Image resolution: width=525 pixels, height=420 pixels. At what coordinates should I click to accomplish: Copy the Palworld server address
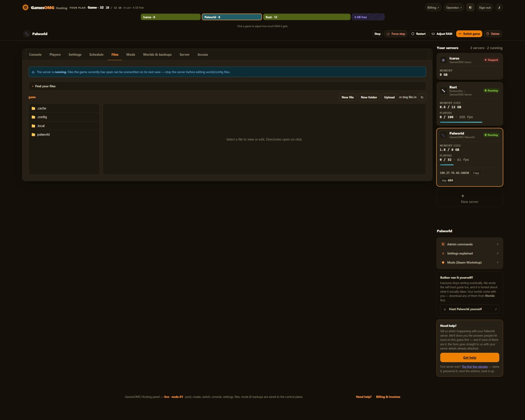pyautogui.click(x=476, y=173)
